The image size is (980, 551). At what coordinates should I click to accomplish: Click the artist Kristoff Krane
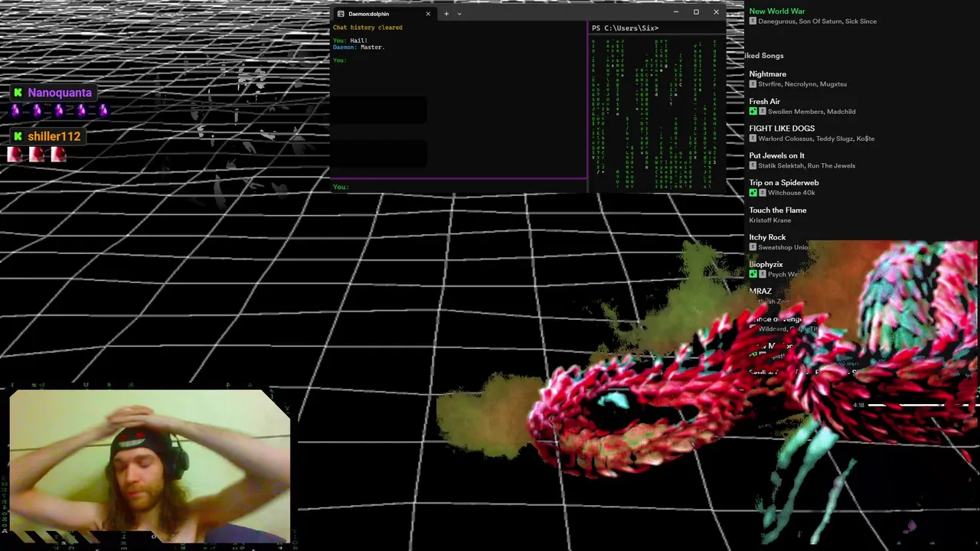pyautogui.click(x=770, y=220)
